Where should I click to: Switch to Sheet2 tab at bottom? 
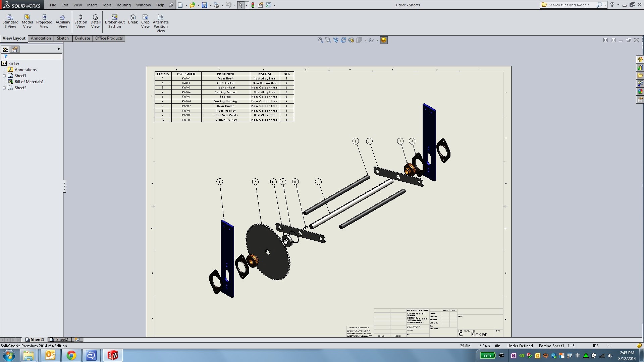[x=59, y=340]
